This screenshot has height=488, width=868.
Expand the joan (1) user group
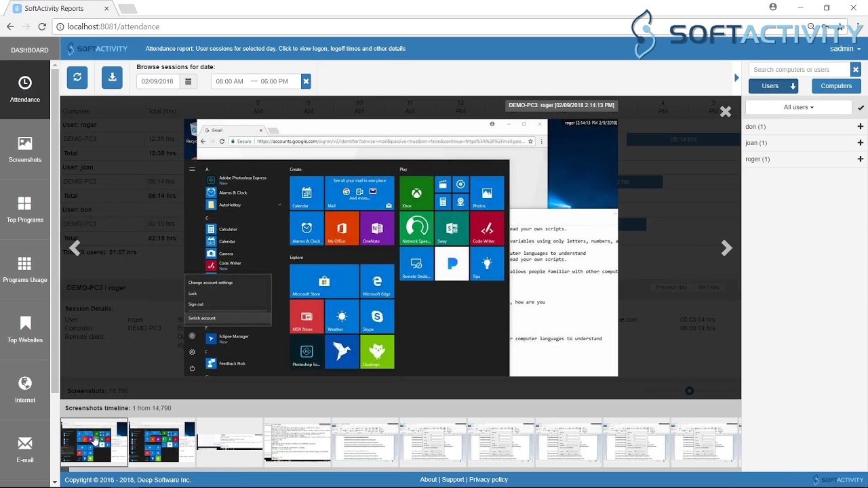(x=861, y=143)
